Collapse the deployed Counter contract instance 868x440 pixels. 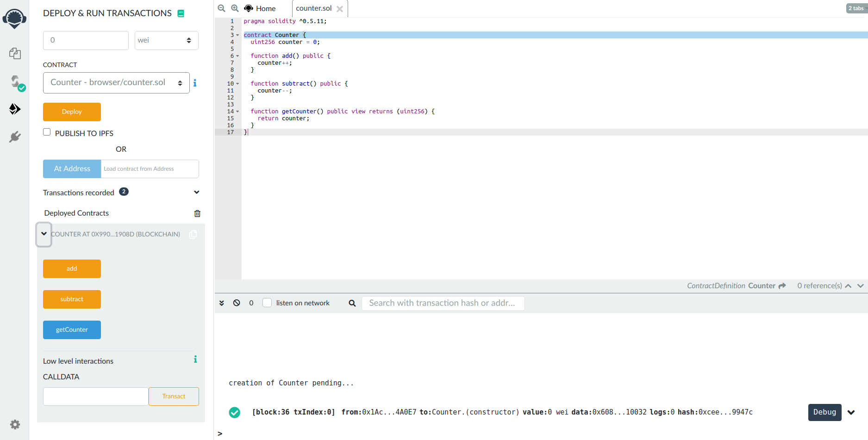point(44,234)
